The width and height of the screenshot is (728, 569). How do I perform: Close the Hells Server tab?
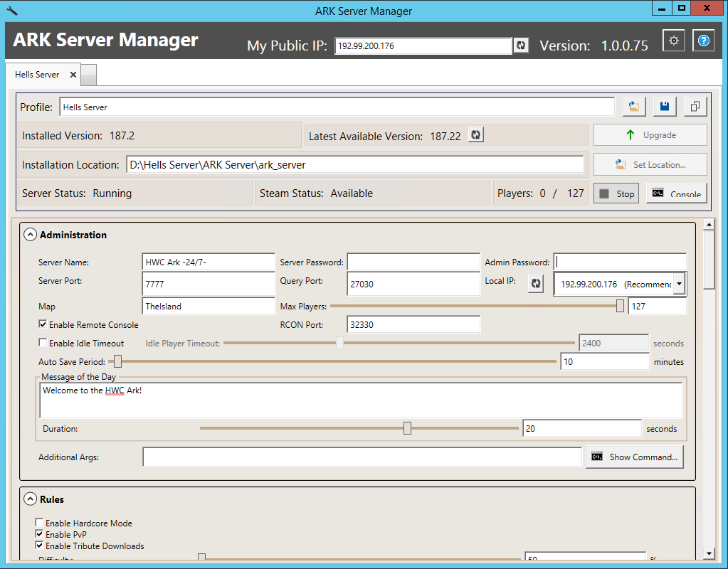73,75
